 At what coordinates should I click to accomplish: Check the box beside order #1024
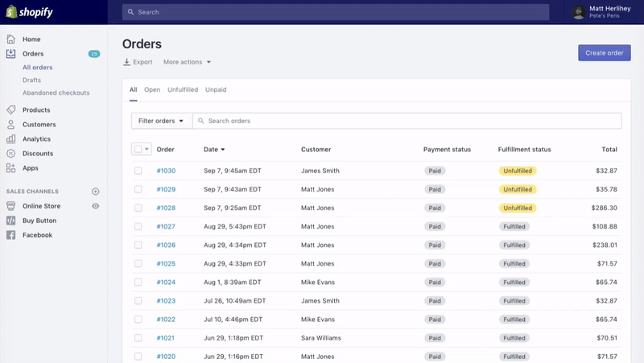click(138, 283)
